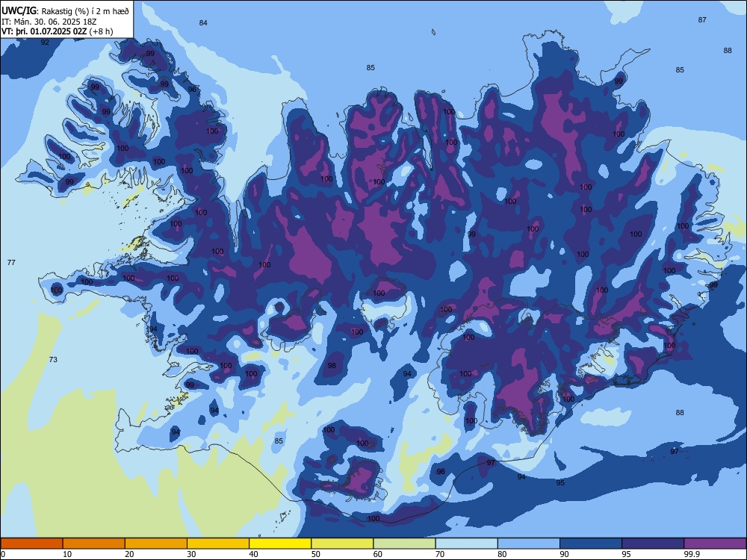Screen dimensions: 747x560
Task: Click the humidity value 84 near top
Action: (x=203, y=23)
